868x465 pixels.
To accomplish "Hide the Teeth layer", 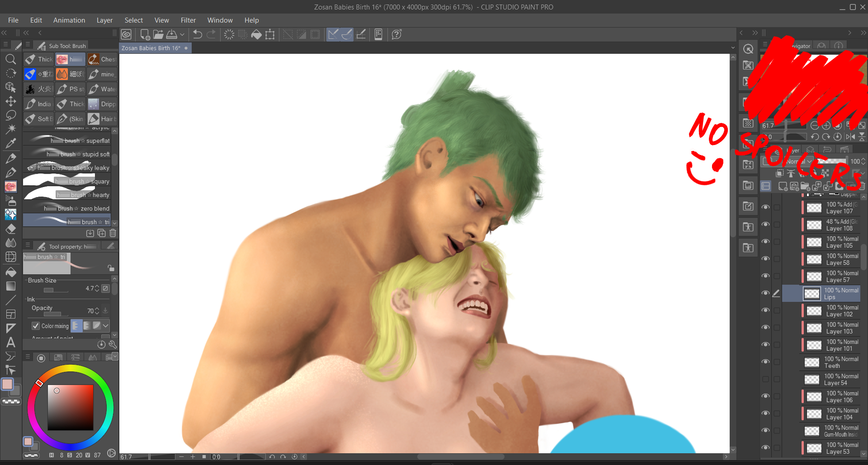I will click(765, 362).
